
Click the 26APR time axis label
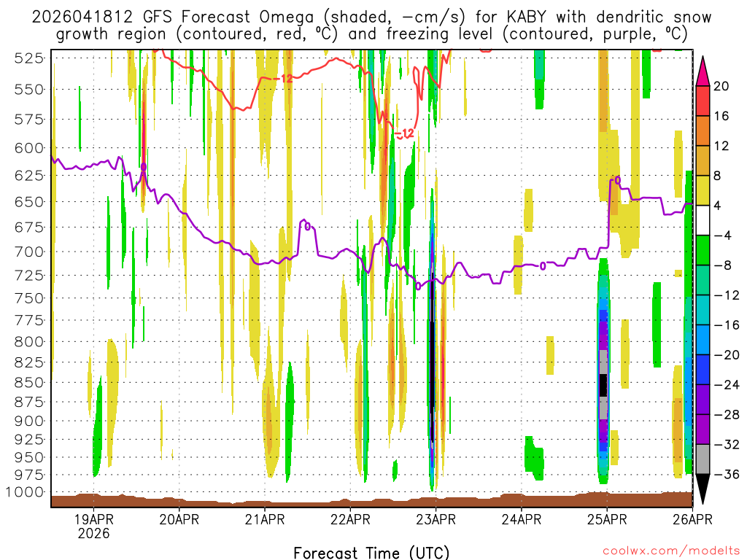click(x=692, y=519)
